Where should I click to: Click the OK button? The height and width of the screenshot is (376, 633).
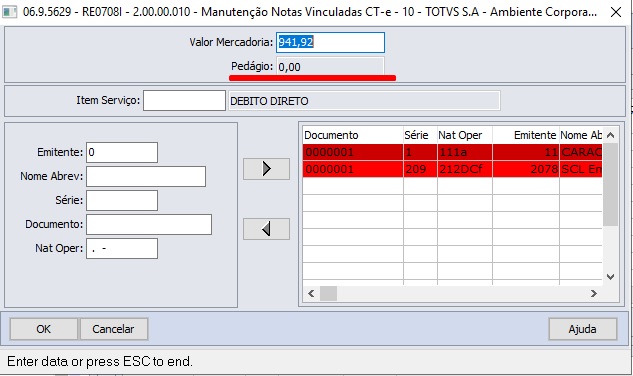[44, 329]
